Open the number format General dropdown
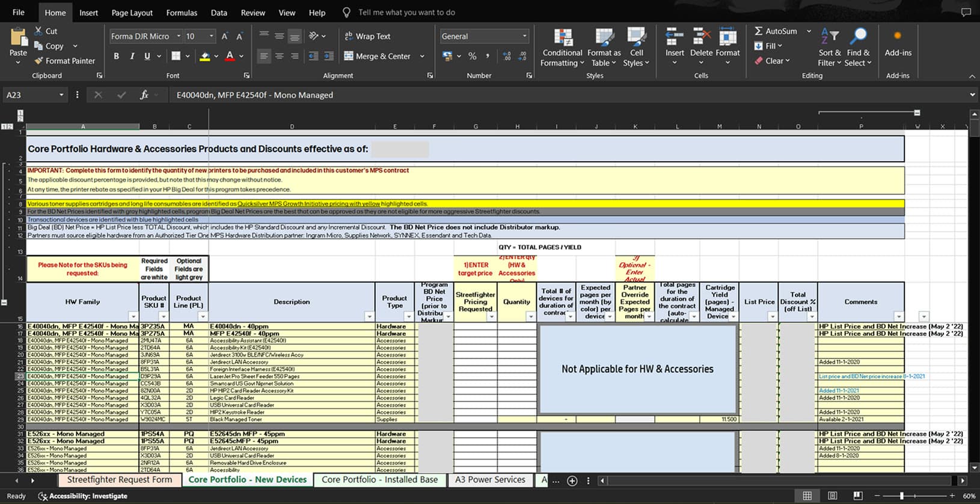Viewport: 980px width, 504px height. (524, 36)
